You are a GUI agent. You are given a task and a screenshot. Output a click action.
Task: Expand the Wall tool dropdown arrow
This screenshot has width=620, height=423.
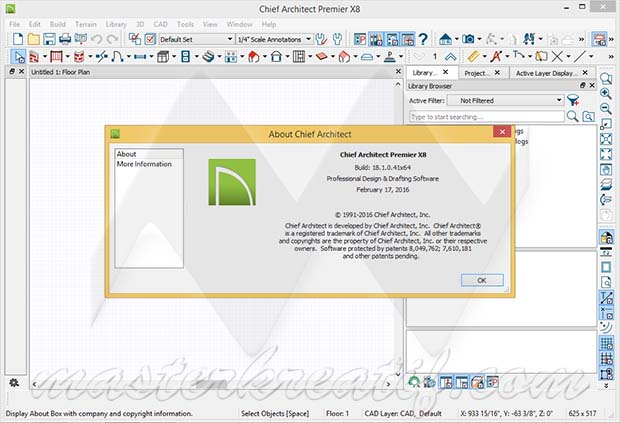click(x=45, y=57)
